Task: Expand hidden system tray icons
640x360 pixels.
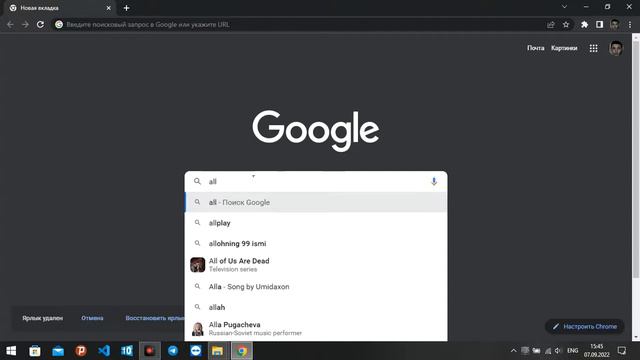Action: tap(513, 351)
